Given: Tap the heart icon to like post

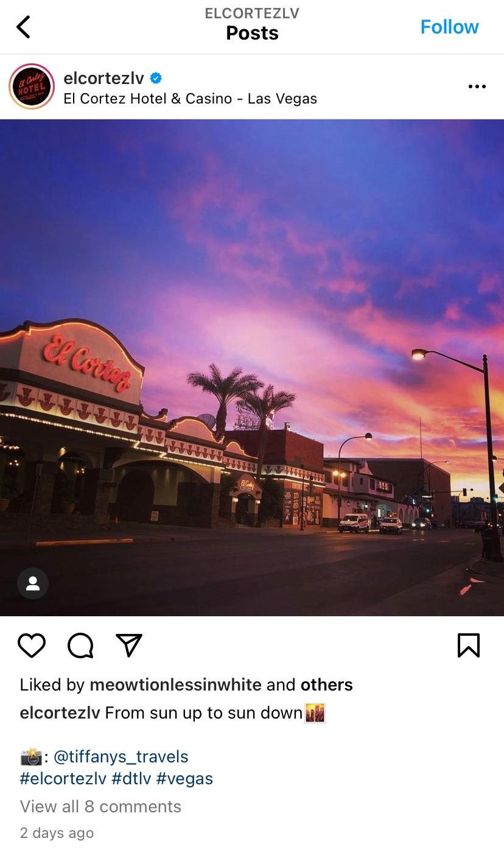Looking at the screenshot, I should click(x=32, y=645).
